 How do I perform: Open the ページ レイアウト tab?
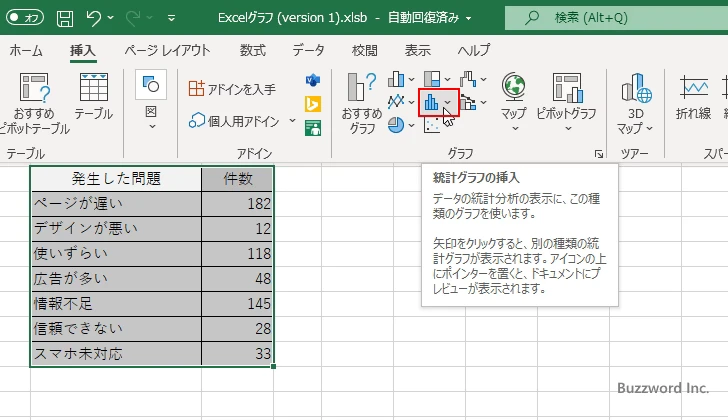click(x=167, y=50)
